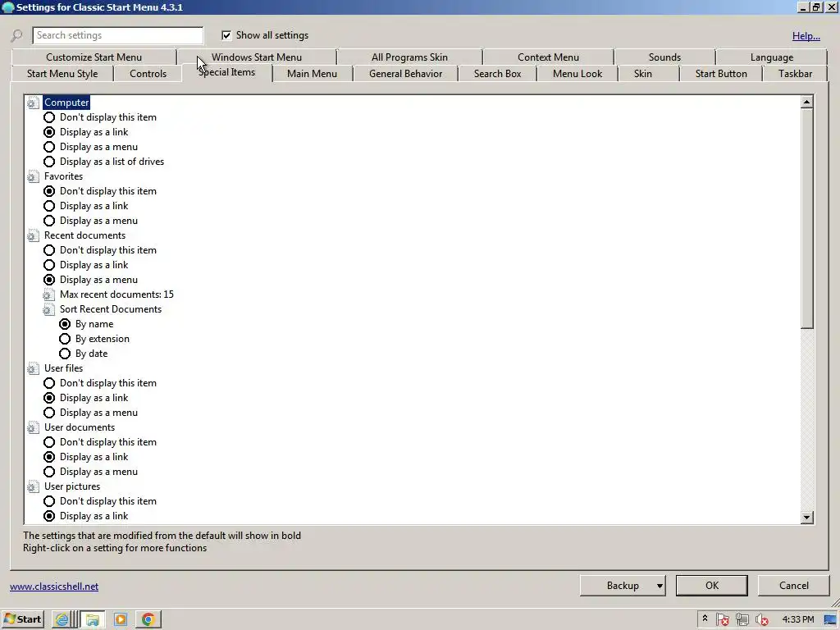Click the User files setting icon
Screen dimensions: 840x630
[33, 368]
